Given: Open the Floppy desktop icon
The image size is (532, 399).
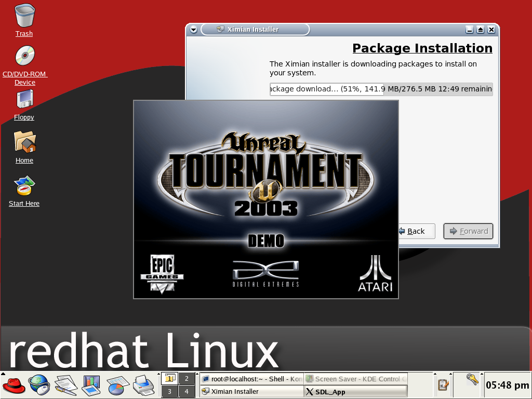Looking at the screenshot, I should 25,99.
